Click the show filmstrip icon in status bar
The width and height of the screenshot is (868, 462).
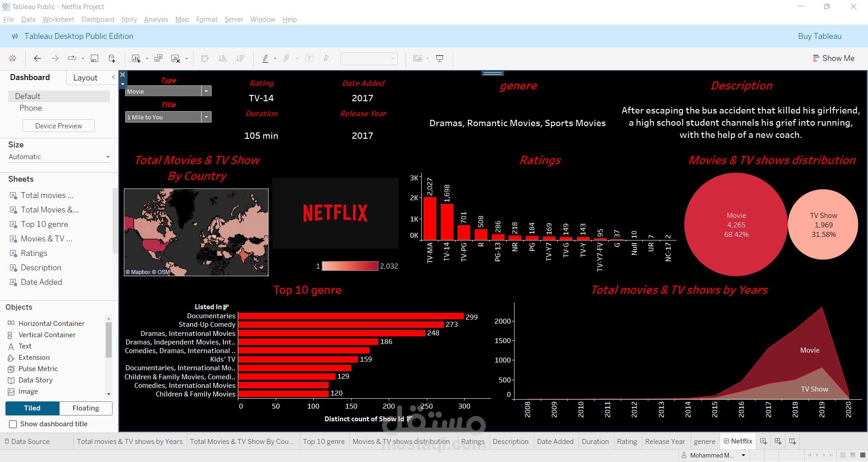[x=853, y=455]
